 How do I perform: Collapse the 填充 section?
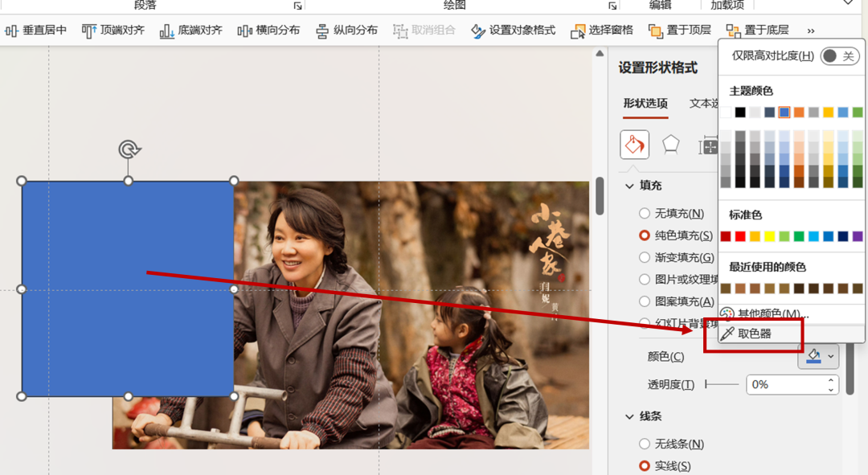[629, 186]
